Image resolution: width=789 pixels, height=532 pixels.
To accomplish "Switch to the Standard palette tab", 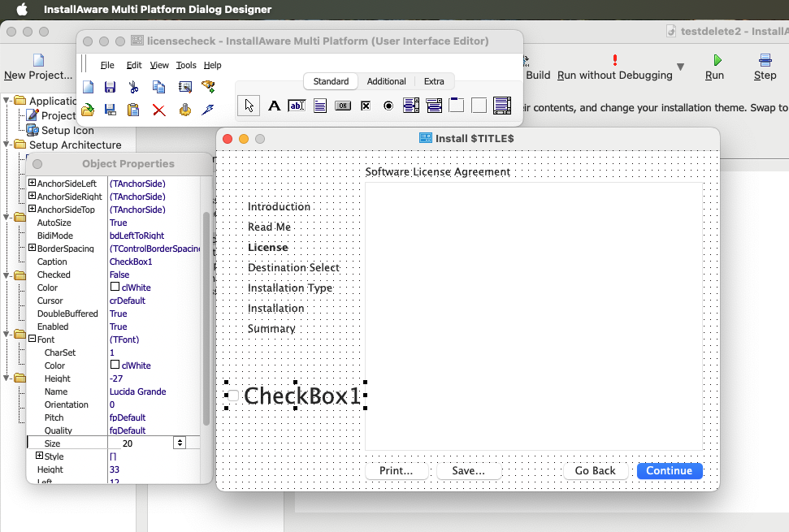I will (331, 81).
